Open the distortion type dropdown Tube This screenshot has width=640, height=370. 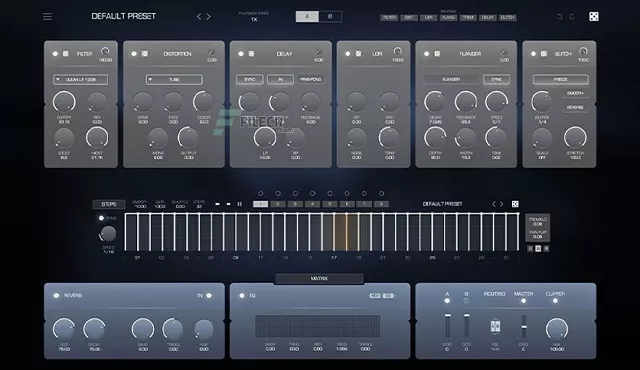pyautogui.click(x=174, y=80)
